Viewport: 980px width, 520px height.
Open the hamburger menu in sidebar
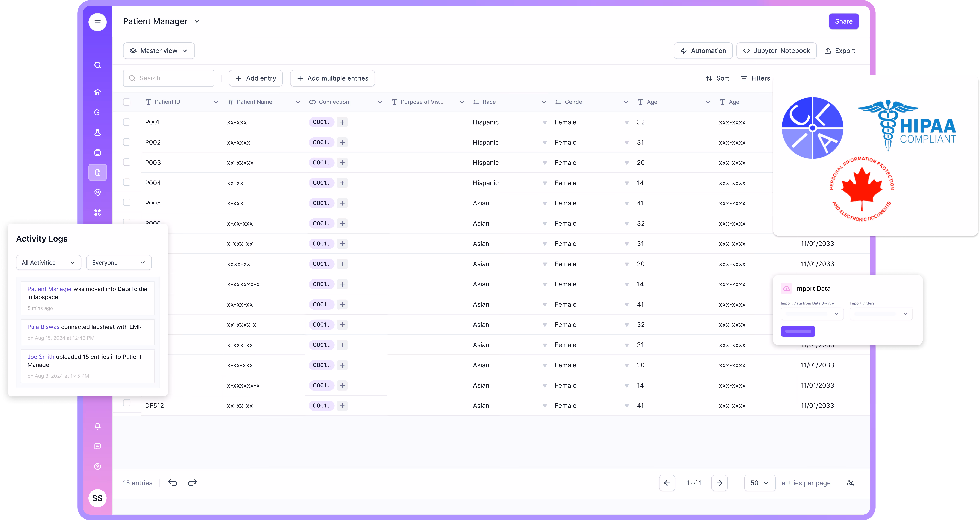pos(97,22)
